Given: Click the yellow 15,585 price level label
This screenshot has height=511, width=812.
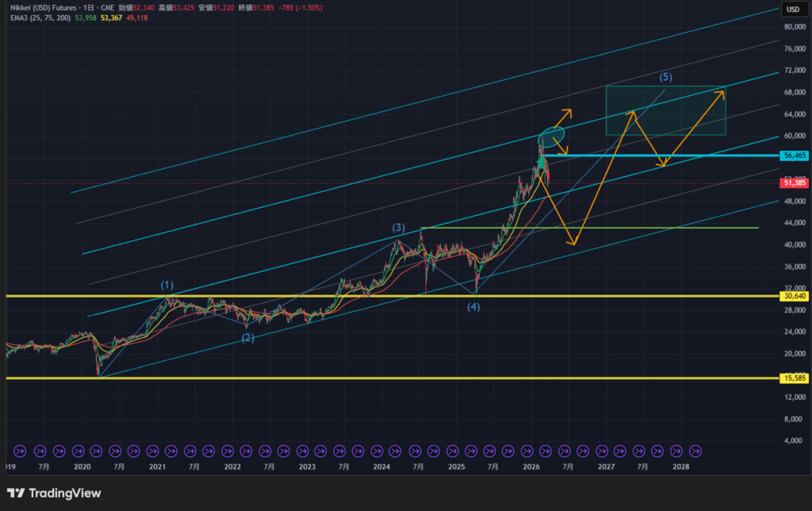Looking at the screenshot, I should pos(794,378).
